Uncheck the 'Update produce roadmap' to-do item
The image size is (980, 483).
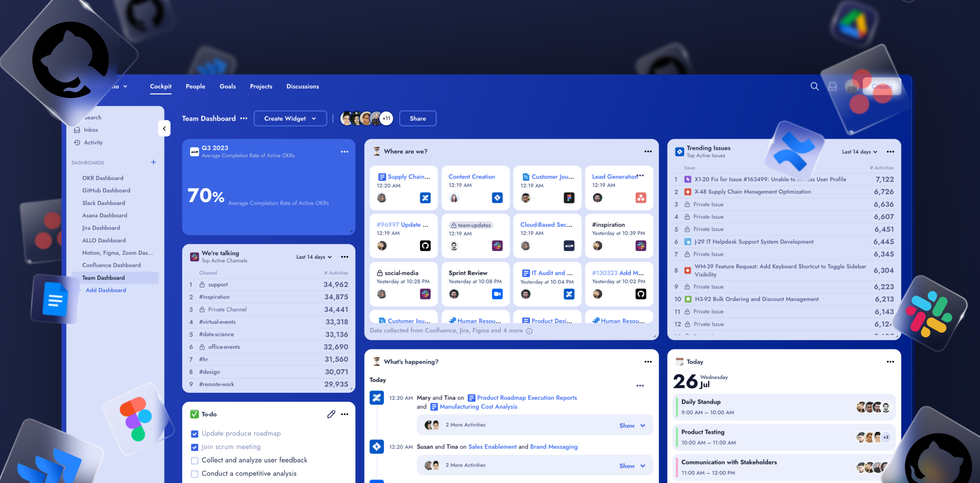click(x=195, y=434)
